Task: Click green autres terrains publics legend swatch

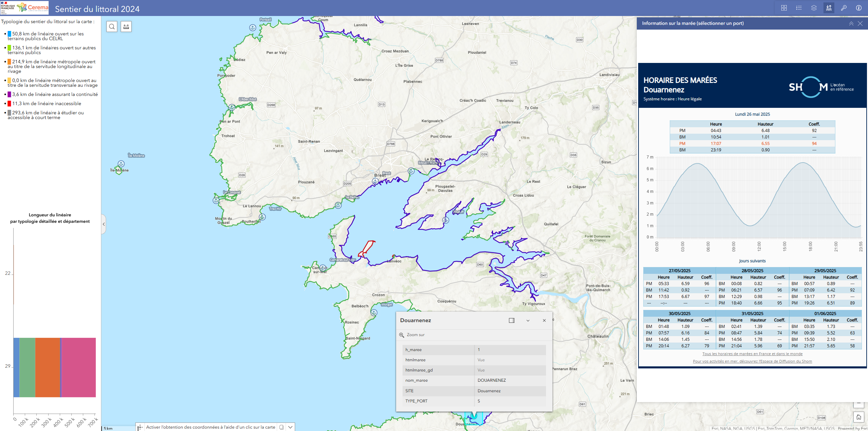Action: (x=10, y=48)
